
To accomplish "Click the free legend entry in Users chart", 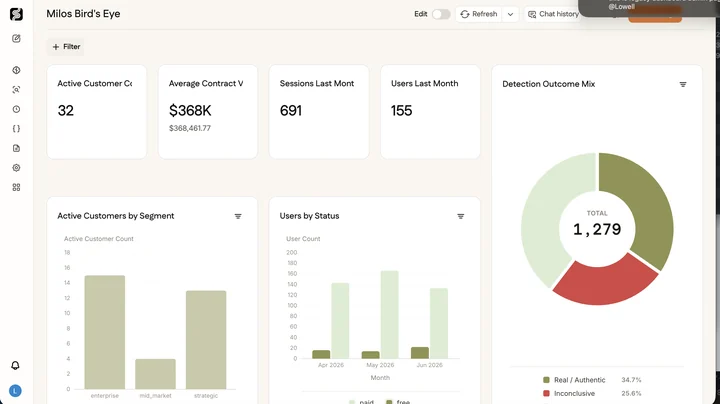I will click(398, 402).
